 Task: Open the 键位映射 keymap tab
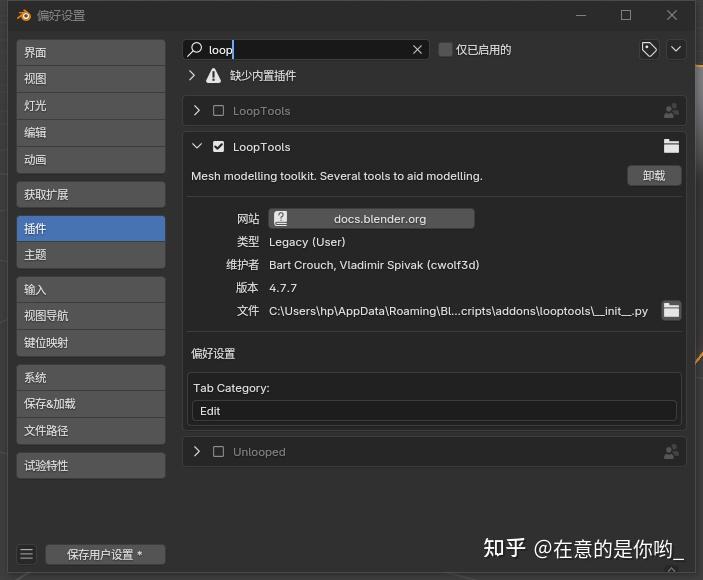tap(91, 343)
